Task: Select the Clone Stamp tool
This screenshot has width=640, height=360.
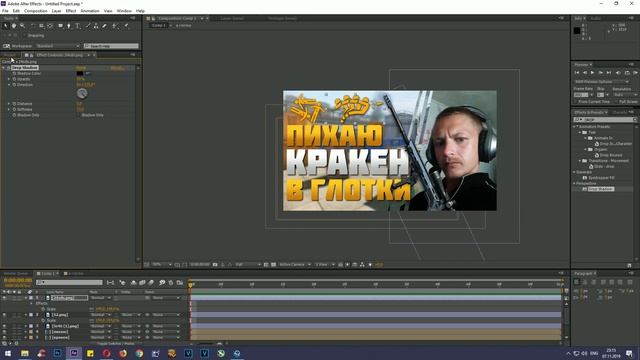Action: 96,26
